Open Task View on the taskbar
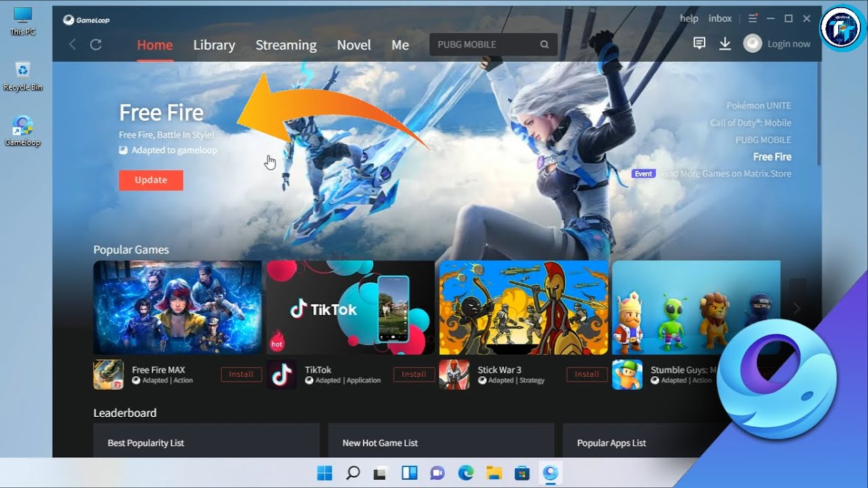The image size is (868, 488). tap(381, 472)
